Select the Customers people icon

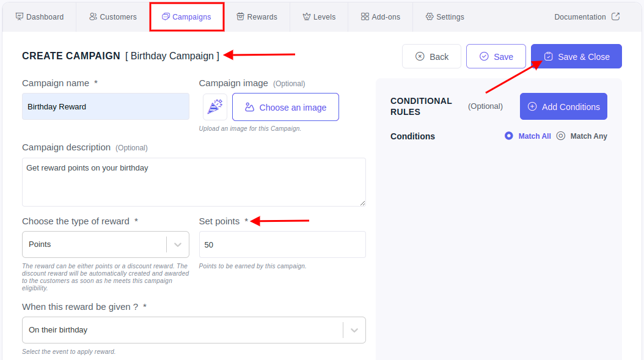[93, 17]
